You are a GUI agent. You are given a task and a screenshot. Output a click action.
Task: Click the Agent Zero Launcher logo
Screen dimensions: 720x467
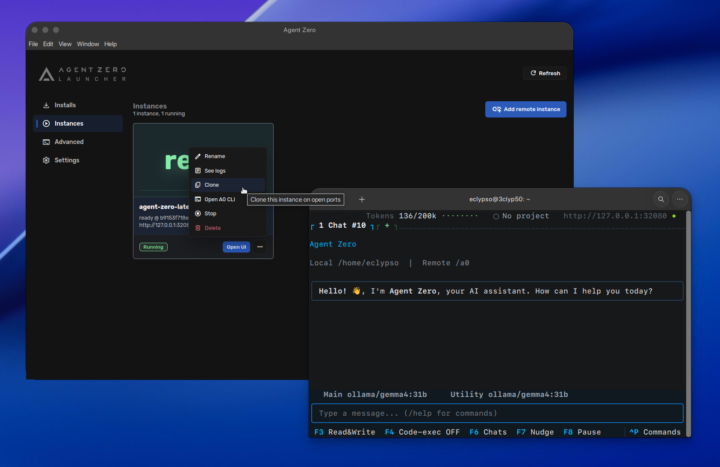[x=83, y=74]
